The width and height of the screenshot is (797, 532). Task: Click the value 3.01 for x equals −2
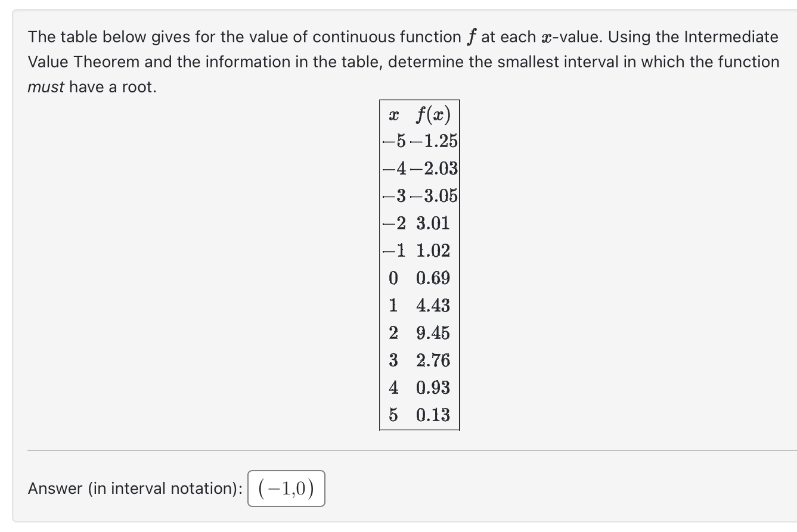[432, 223]
